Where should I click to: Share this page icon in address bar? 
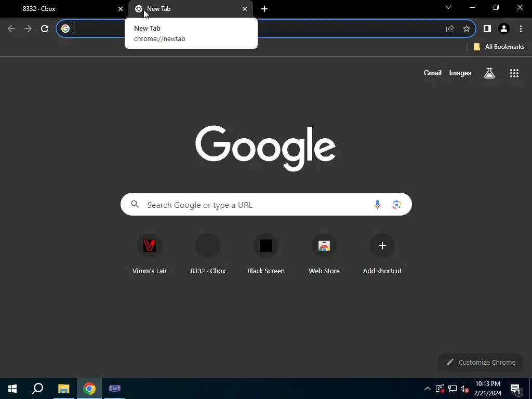pyautogui.click(x=450, y=29)
